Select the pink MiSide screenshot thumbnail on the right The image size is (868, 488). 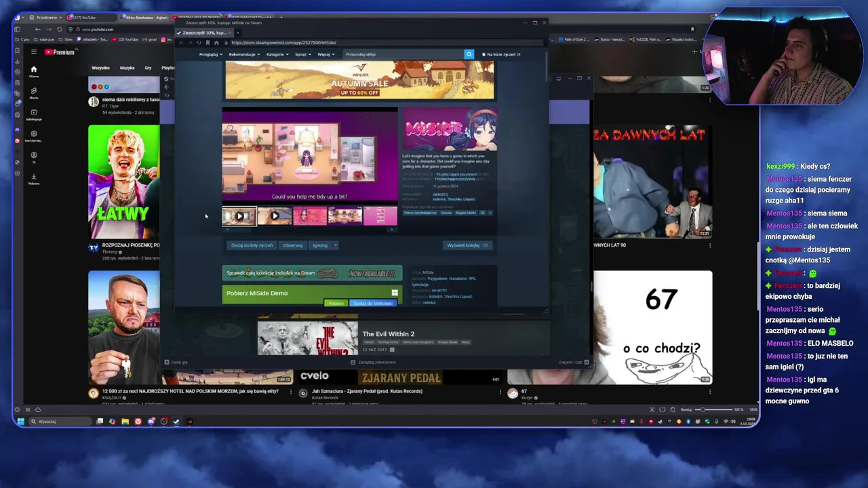tap(380, 216)
